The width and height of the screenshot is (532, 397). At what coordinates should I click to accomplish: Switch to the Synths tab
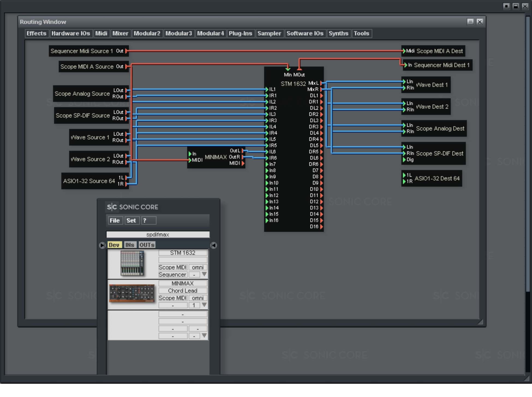click(339, 33)
